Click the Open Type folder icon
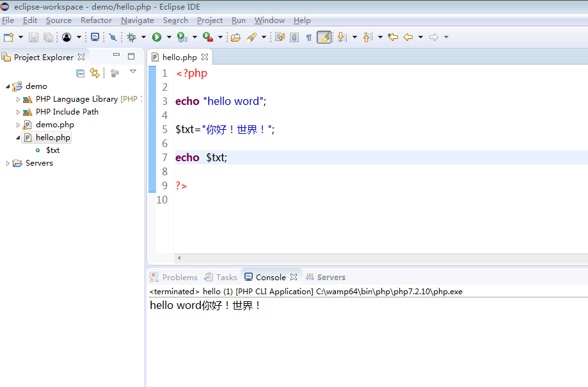 pos(235,37)
